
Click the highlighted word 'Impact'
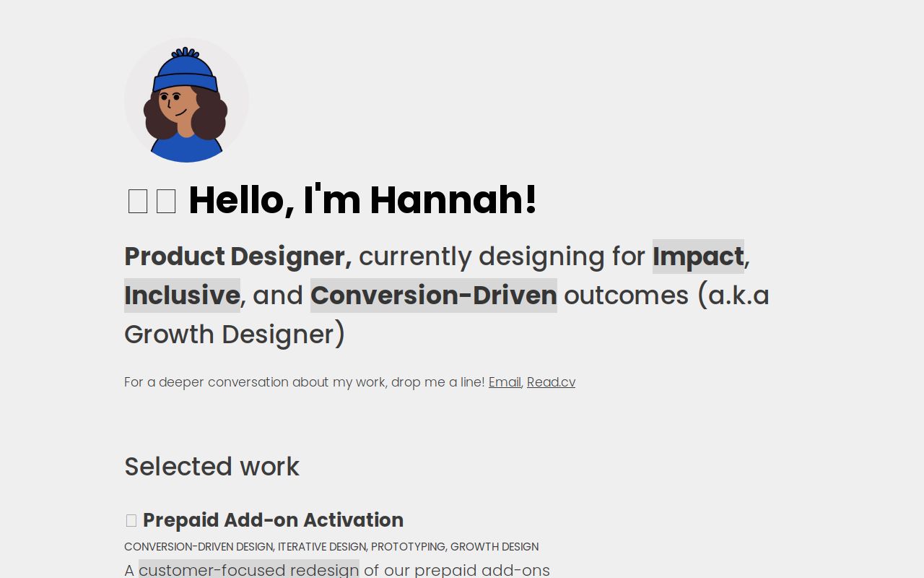pyautogui.click(x=698, y=256)
